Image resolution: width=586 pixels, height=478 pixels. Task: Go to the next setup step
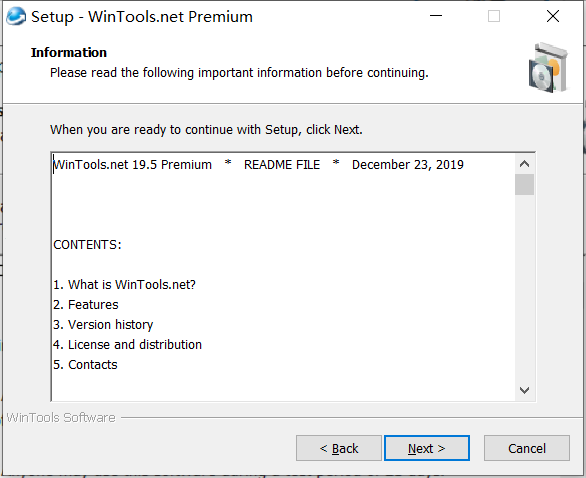[x=426, y=448]
